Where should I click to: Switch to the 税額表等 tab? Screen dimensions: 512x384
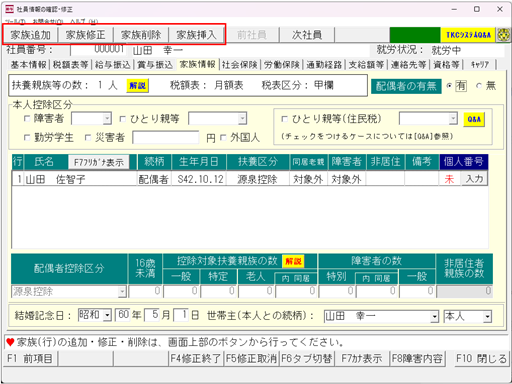pos(71,65)
